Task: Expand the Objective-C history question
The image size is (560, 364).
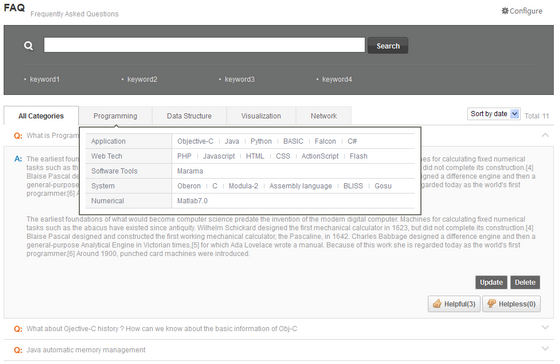Action: 545,327
